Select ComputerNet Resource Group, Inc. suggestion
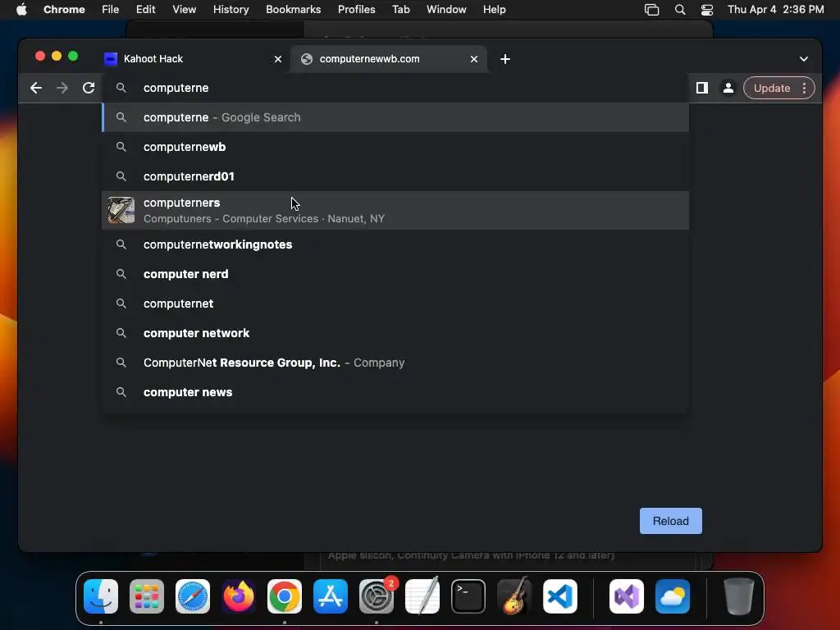 point(395,362)
